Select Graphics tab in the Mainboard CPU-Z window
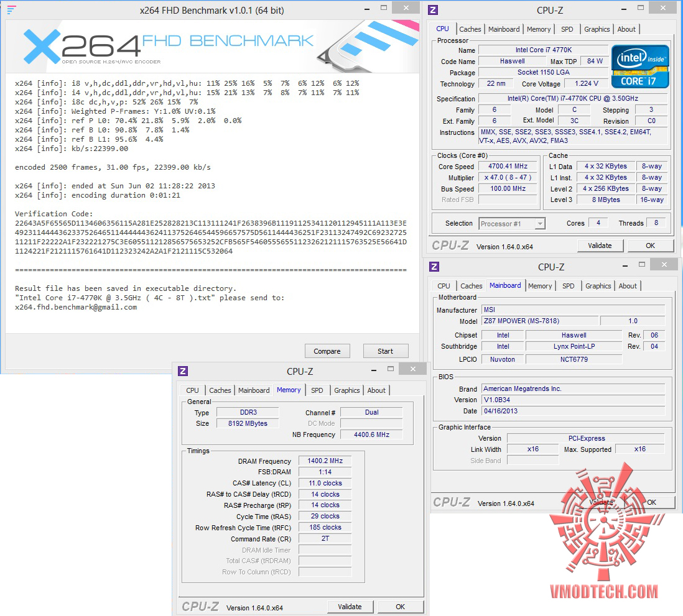 (x=598, y=286)
